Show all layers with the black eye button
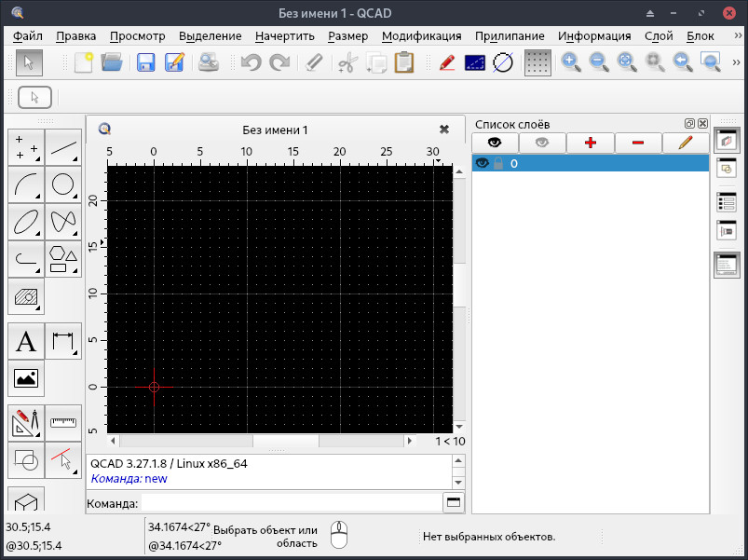Viewport: 748px width, 560px height. (495, 143)
